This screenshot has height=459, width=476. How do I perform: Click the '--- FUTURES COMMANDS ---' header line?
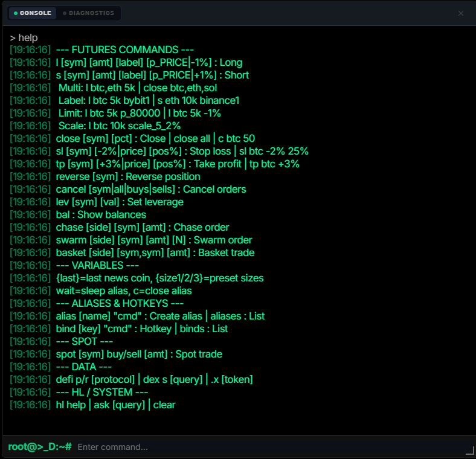pyautogui.click(x=101, y=50)
